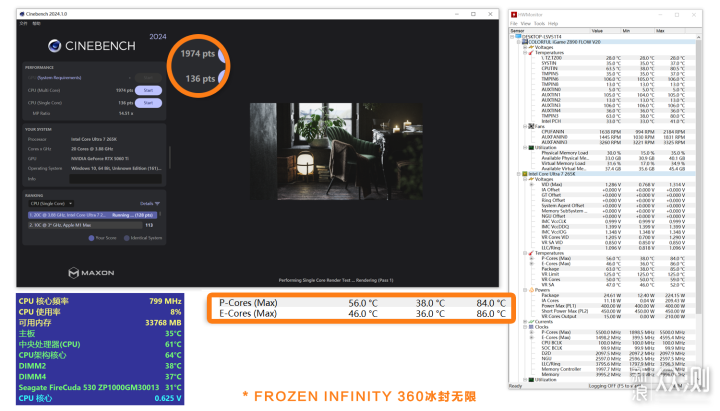Screen dimensions: 720x411
Task: Expand E-Cores (Max) under Clocks
Action: tap(532, 338)
